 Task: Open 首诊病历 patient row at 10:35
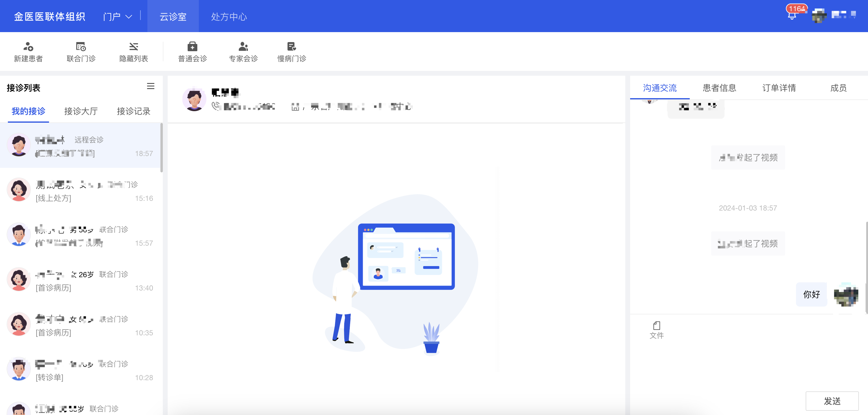pos(80,325)
